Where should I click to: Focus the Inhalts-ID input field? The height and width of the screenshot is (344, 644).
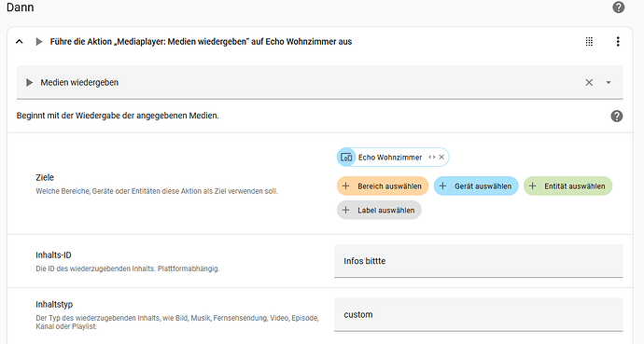tap(479, 261)
